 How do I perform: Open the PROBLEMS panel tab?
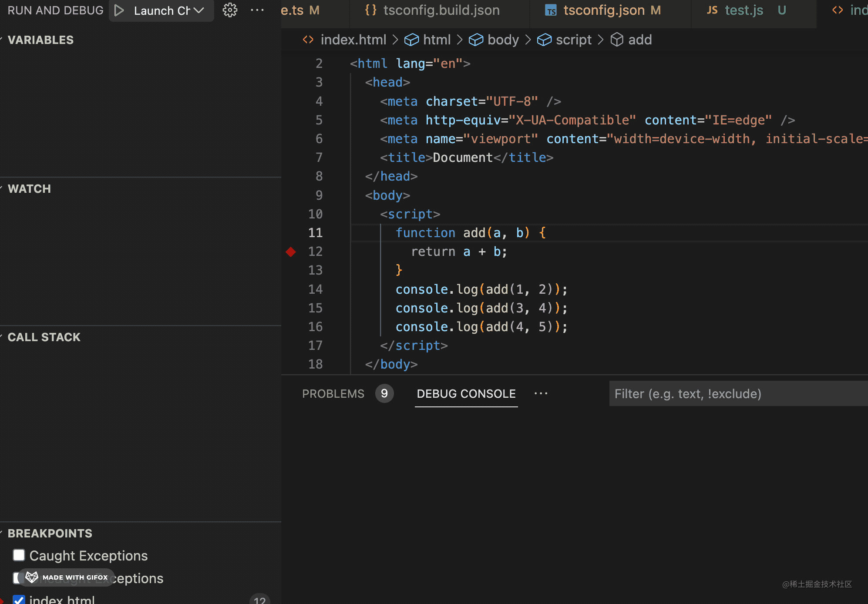coord(333,394)
